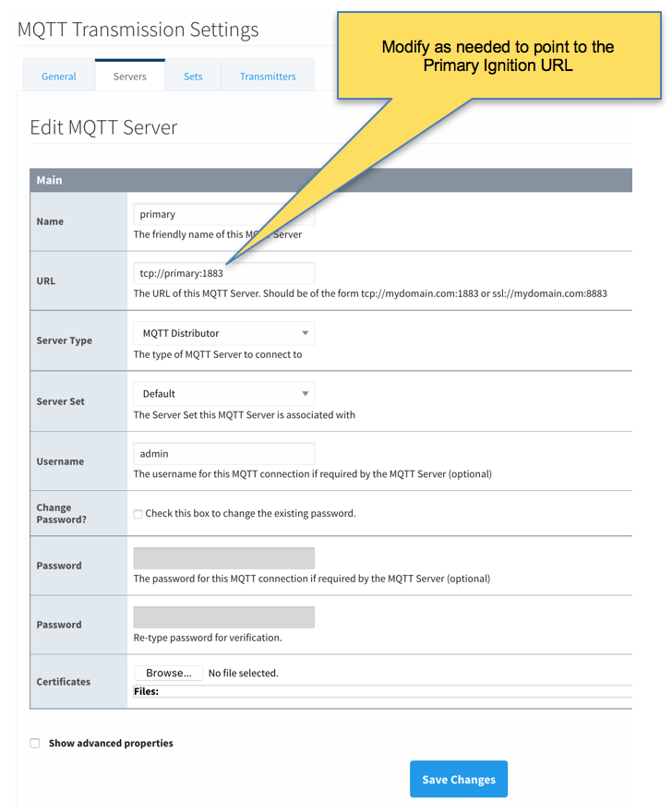This screenshot has width=672, height=812.
Task: Click the URL help text about mydomain.com
Action: pos(370,293)
